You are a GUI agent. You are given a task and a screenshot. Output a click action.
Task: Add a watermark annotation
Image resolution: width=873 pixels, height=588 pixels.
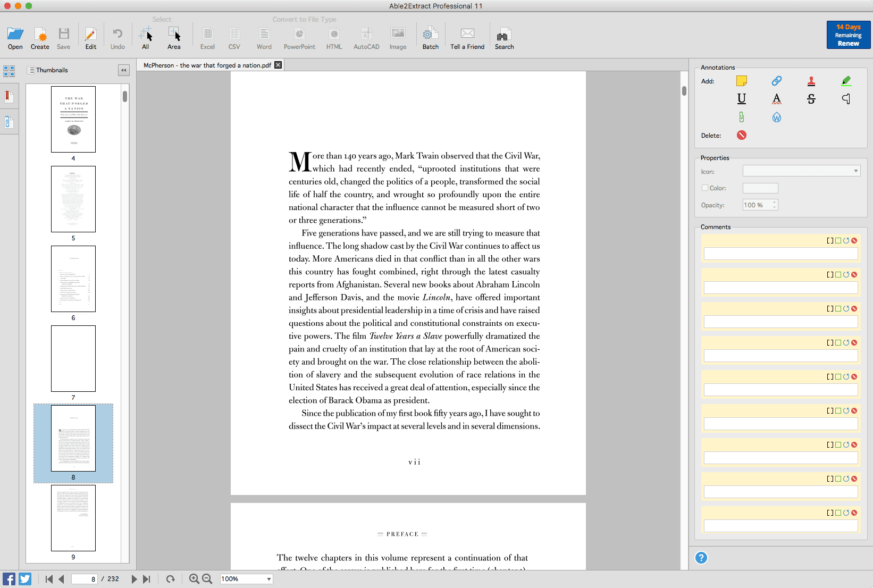coord(777,117)
